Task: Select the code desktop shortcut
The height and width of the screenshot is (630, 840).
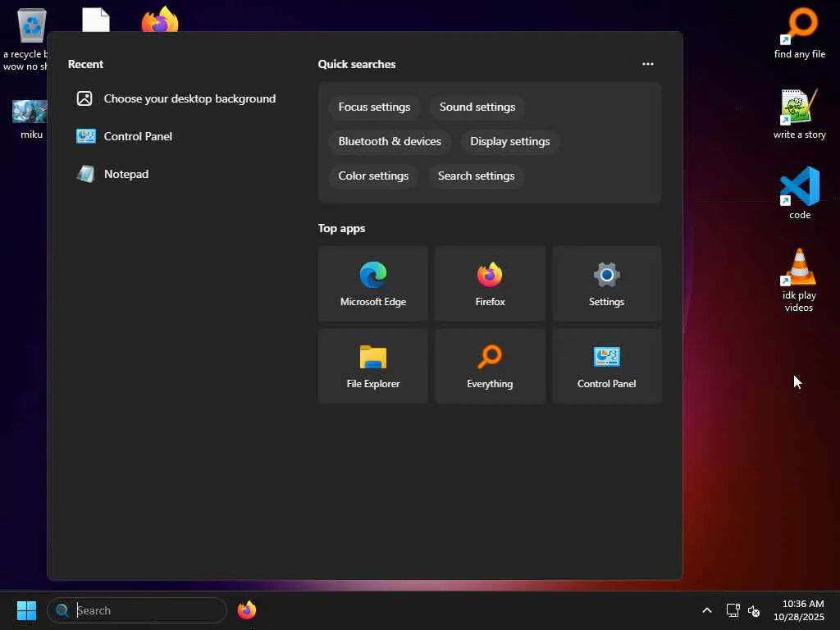Action: (799, 193)
